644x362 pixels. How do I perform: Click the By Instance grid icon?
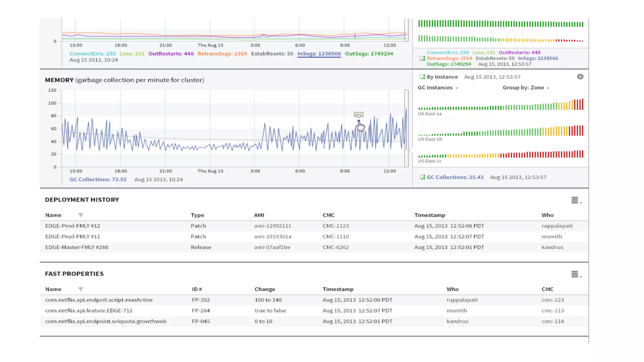tap(422, 77)
